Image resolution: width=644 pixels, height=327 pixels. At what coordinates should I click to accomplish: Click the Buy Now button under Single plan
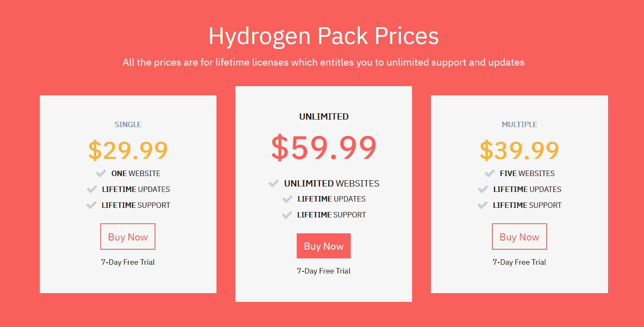coord(128,237)
